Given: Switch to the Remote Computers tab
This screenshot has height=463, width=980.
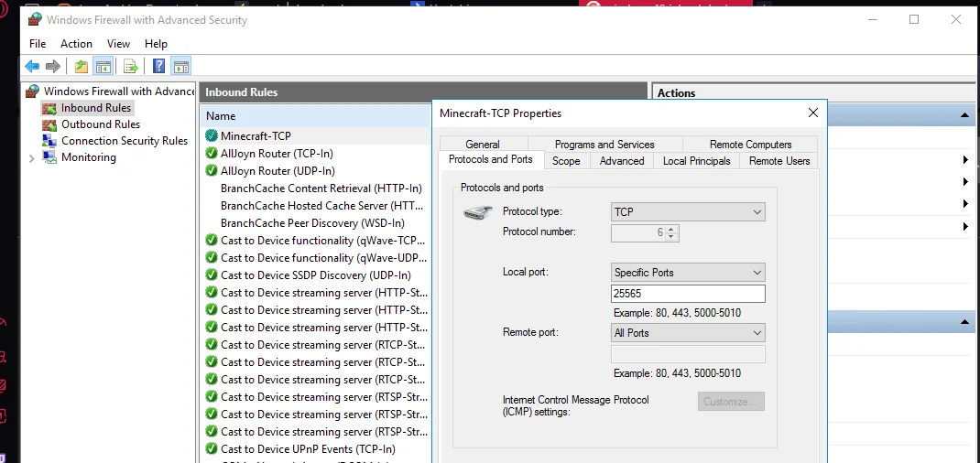Looking at the screenshot, I should [x=750, y=145].
